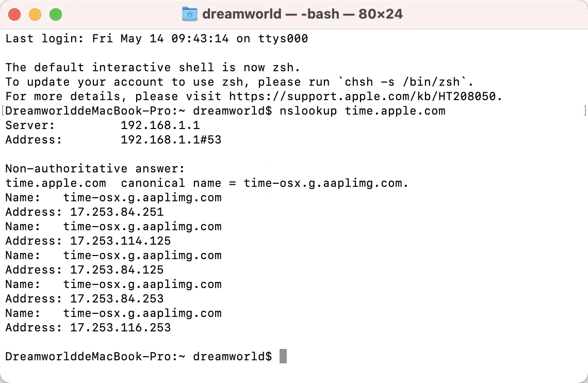This screenshot has height=383, width=588.
Task: Click IP address 17.253.116.253
Action: coord(120,327)
